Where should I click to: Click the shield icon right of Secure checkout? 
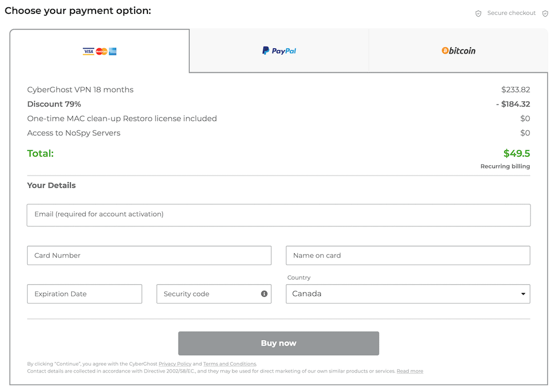pos(545,13)
